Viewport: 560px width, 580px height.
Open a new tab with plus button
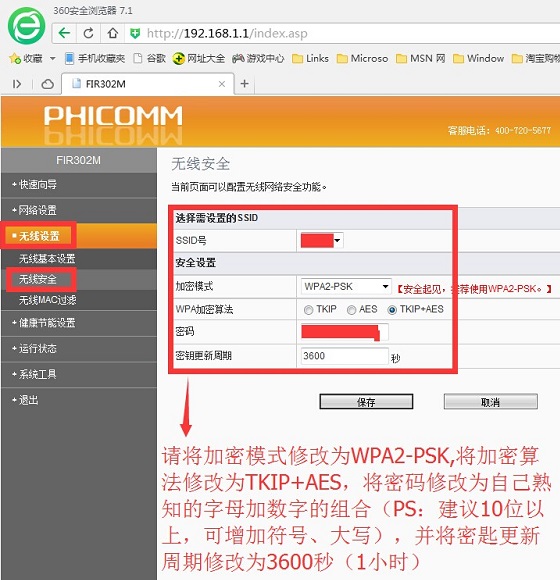244,84
